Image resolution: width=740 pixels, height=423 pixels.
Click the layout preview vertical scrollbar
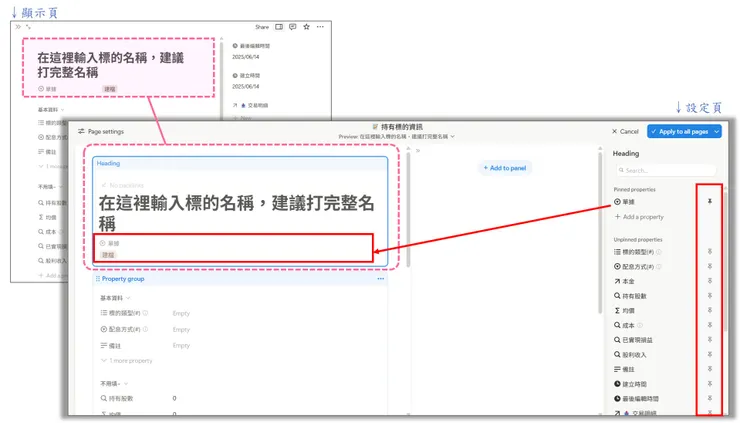click(x=408, y=208)
